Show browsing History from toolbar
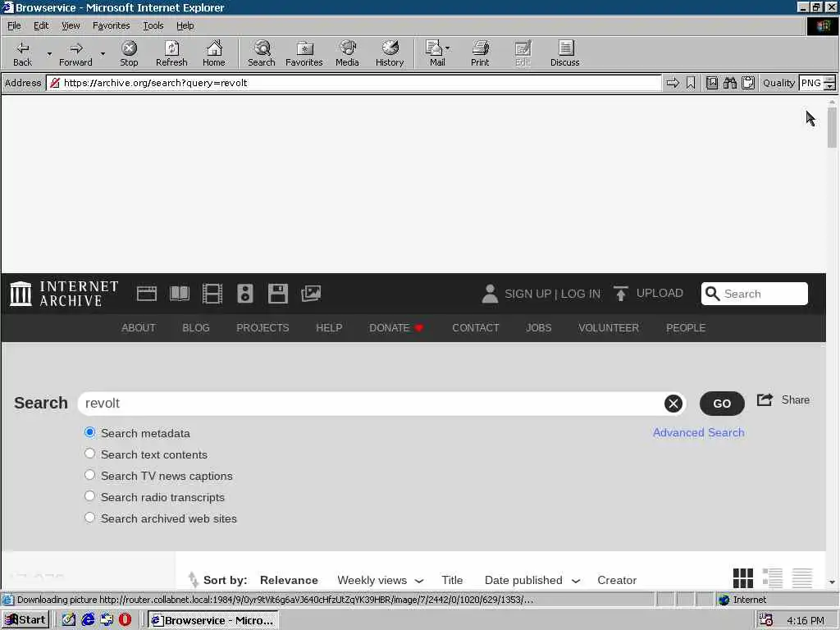The image size is (840, 630). click(x=390, y=53)
